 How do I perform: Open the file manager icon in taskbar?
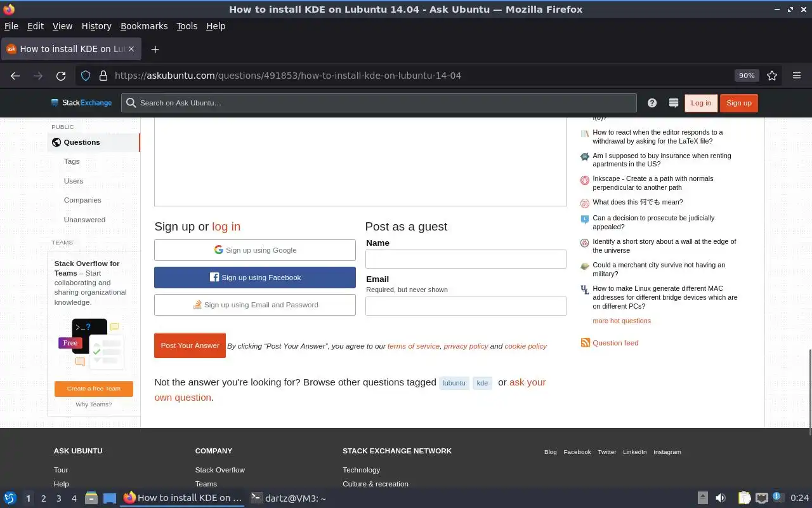[91, 498]
